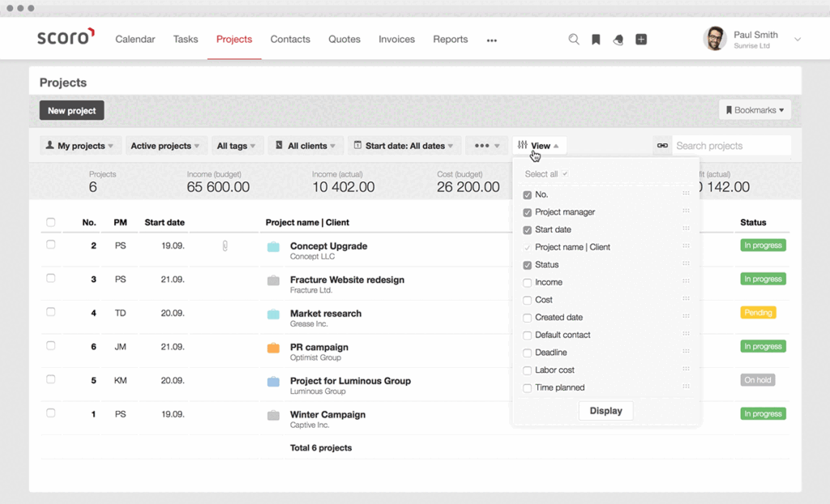
Task: Tick the checkbox for Winter Campaign row
Action: click(x=51, y=413)
